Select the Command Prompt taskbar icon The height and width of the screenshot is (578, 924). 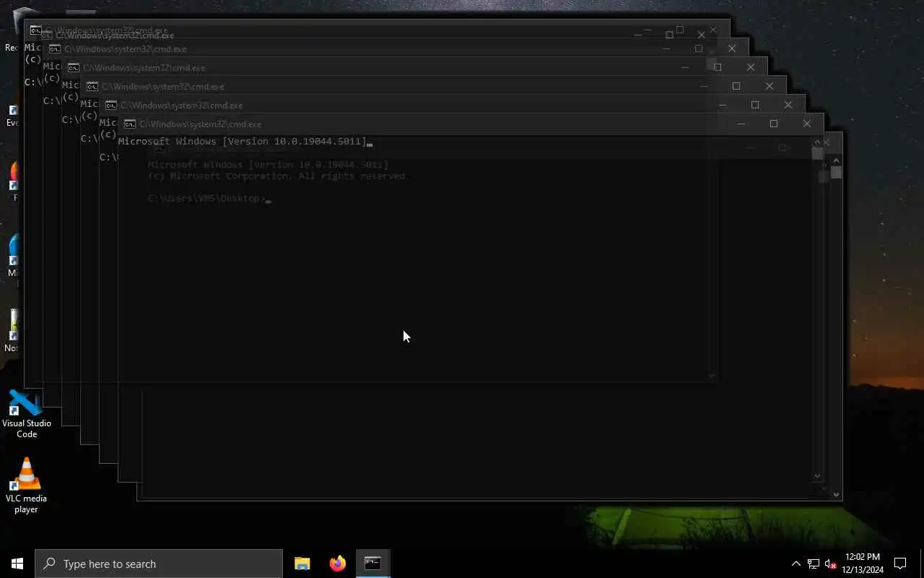coord(372,564)
